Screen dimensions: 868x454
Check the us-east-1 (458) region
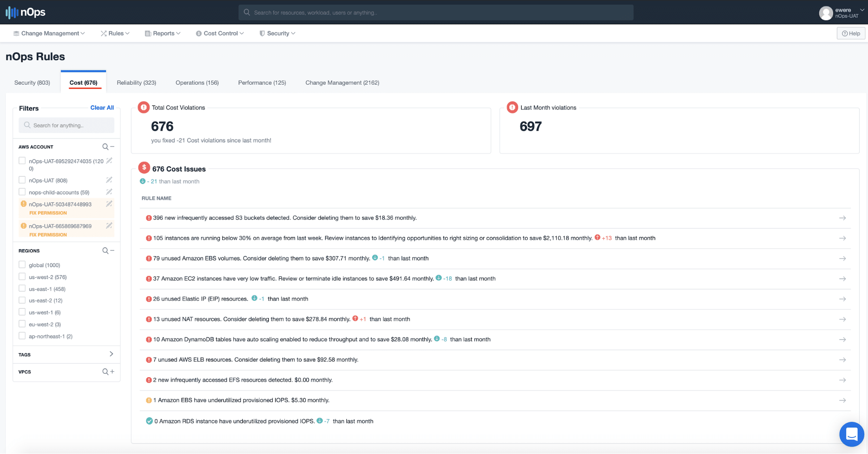click(22, 288)
